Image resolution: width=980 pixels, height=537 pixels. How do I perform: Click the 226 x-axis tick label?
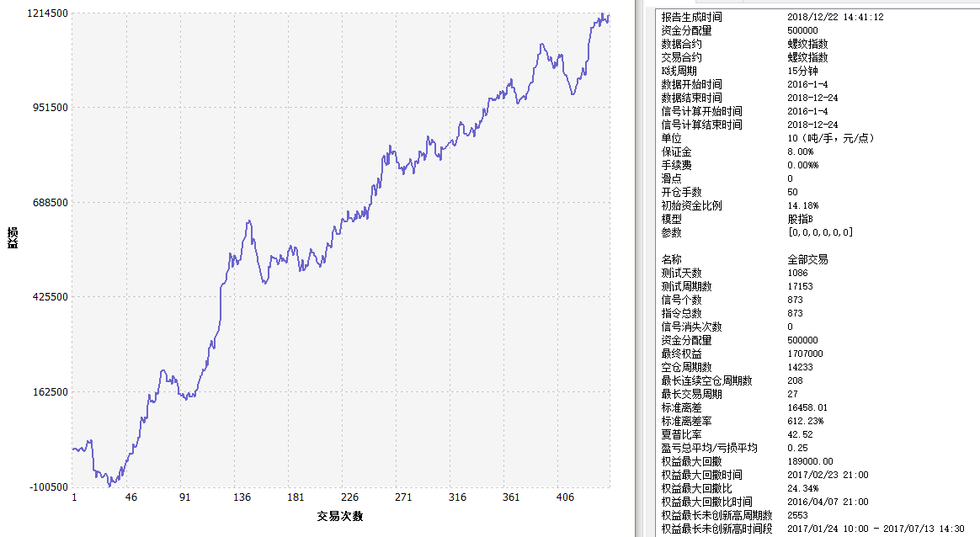pos(349,497)
